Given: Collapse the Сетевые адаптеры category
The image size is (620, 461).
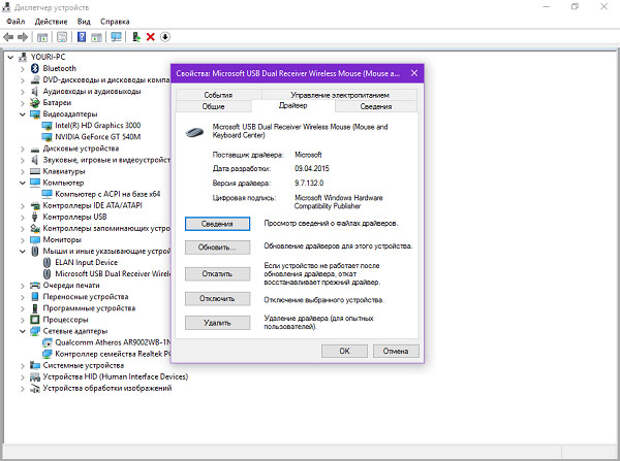Looking at the screenshot, I should click(23, 331).
